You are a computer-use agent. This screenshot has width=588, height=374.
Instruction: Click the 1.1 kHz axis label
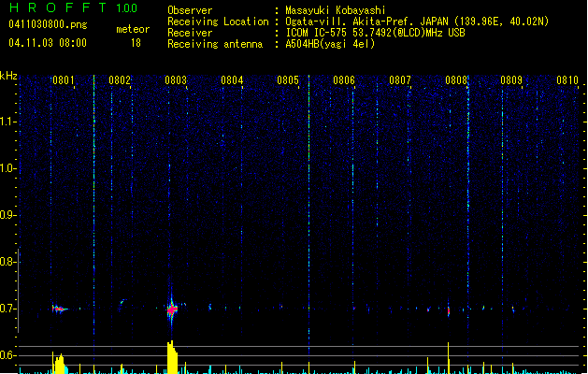pos(7,122)
